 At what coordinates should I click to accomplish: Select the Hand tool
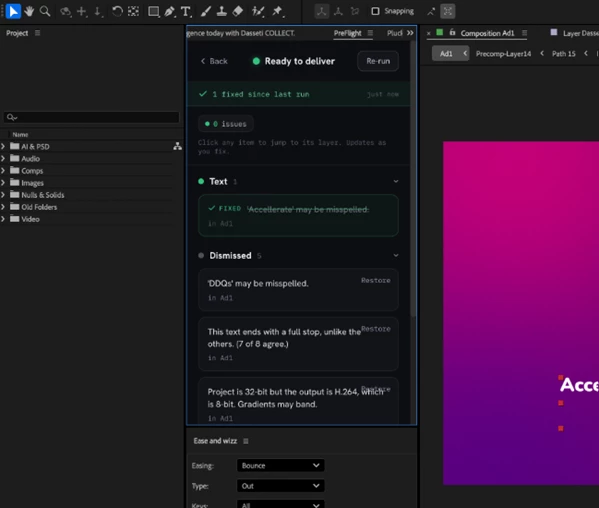point(29,11)
